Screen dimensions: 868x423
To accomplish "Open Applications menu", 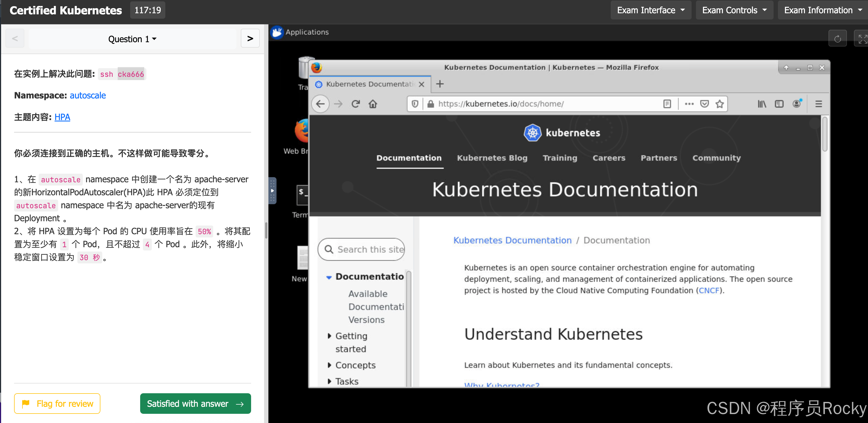I will coord(300,32).
